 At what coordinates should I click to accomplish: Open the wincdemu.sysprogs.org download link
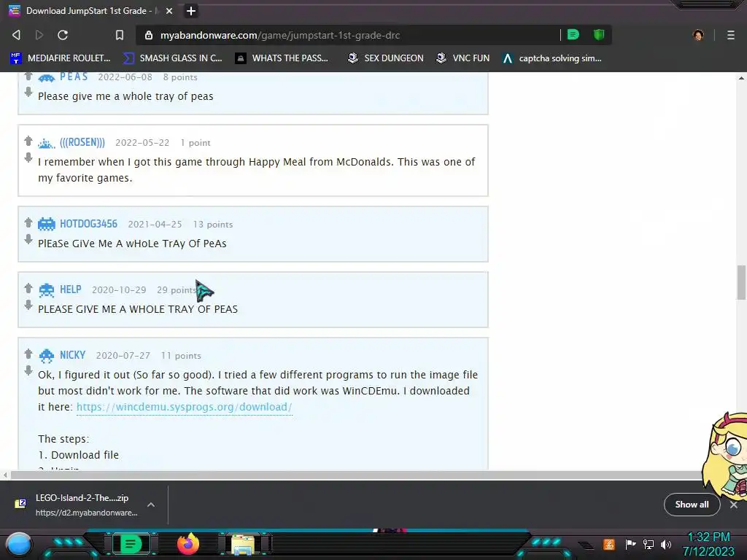click(x=184, y=407)
